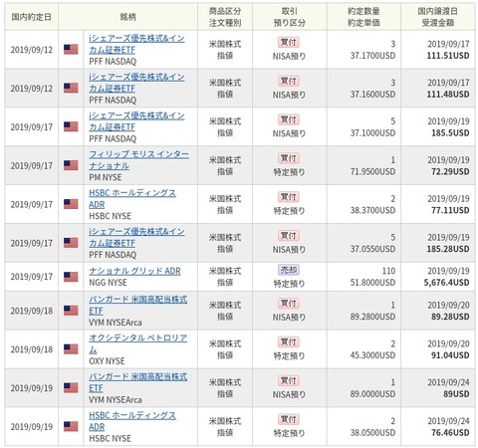The height and width of the screenshot is (448, 478).
Task: Open the オクシデンタル ペトロリアム link
Action: [137, 343]
